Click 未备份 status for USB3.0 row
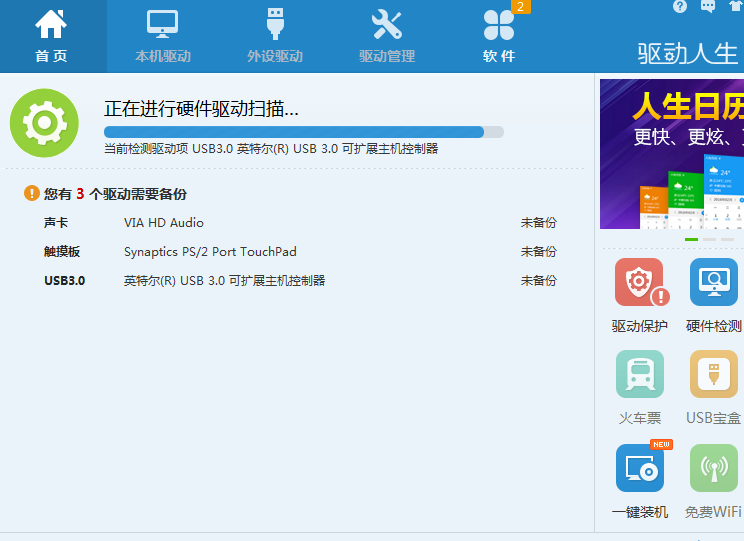This screenshot has height=541, width=744. 539,280
